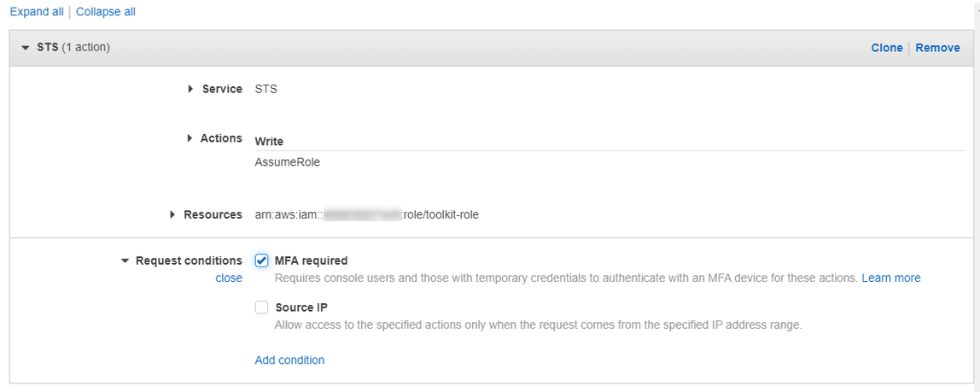Click the Resources label
Image resolution: width=980 pixels, height=392 pixels.
(x=213, y=214)
